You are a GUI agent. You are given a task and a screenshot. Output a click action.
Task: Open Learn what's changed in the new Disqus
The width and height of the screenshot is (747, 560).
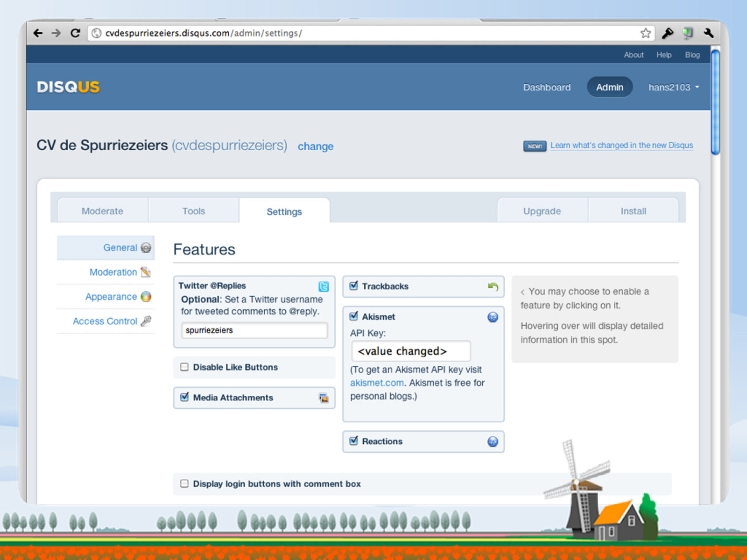pos(621,145)
